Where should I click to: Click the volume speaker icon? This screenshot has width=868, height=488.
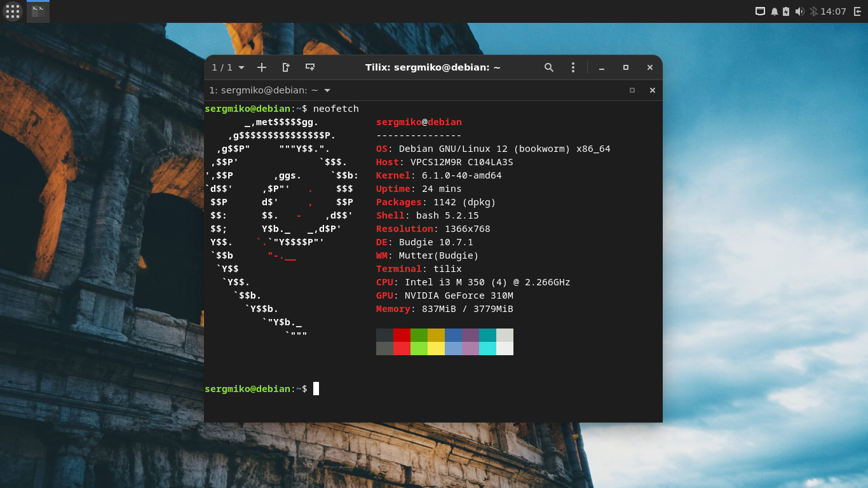799,11
